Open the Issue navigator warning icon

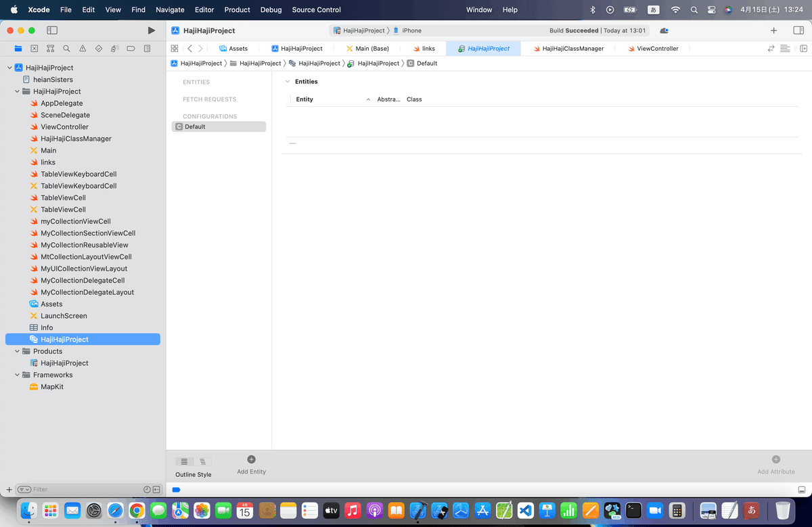(83, 49)
